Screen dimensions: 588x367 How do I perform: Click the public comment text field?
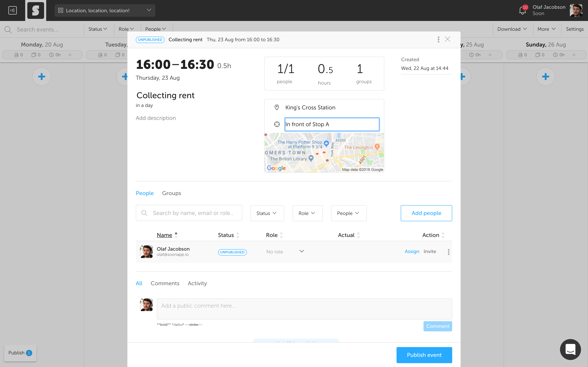pyautogui.click(x=304, y=309)
